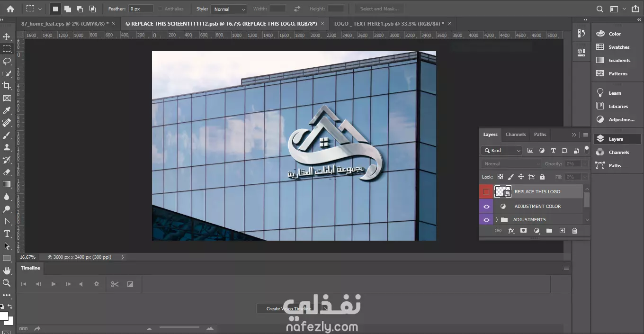644x334 pixels.
Task: Toggle layer filtering switch on/off
Action: pyautogui.click(x=587, y=150)
